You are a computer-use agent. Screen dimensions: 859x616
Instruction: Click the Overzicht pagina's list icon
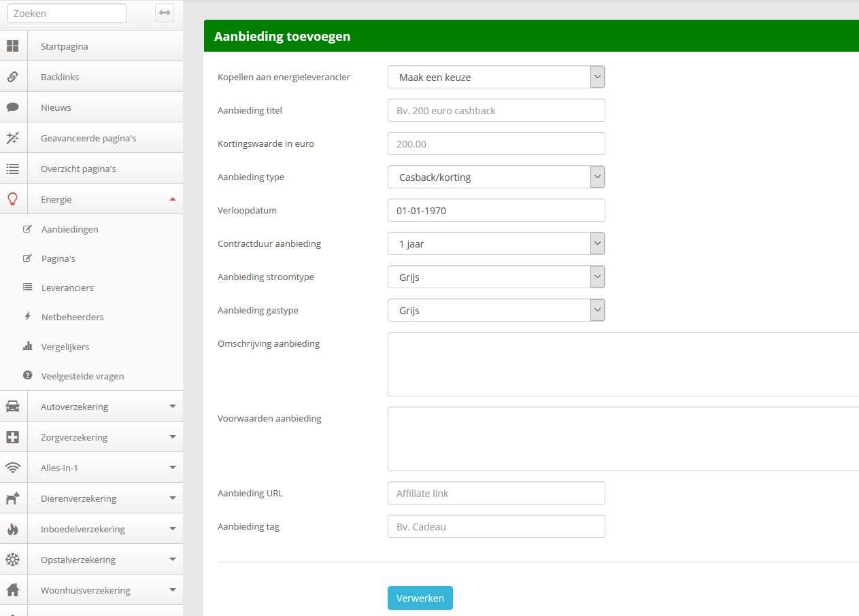coord(12,169)
